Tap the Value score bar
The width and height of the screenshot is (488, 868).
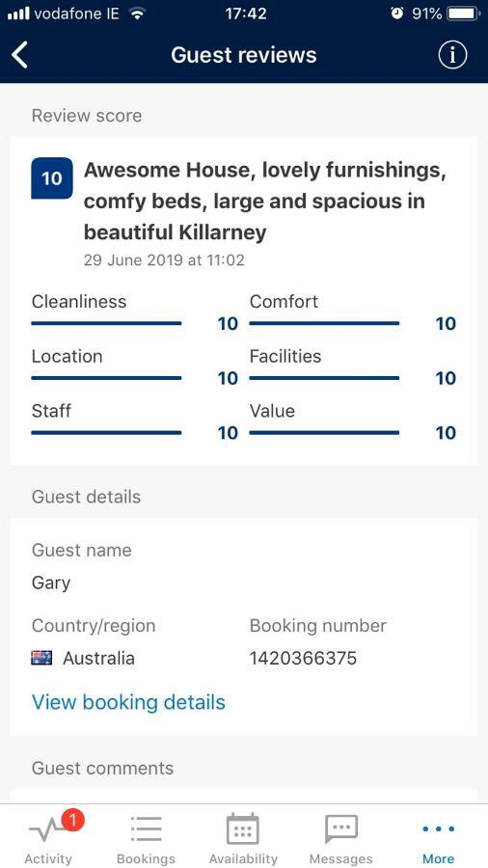324,433
